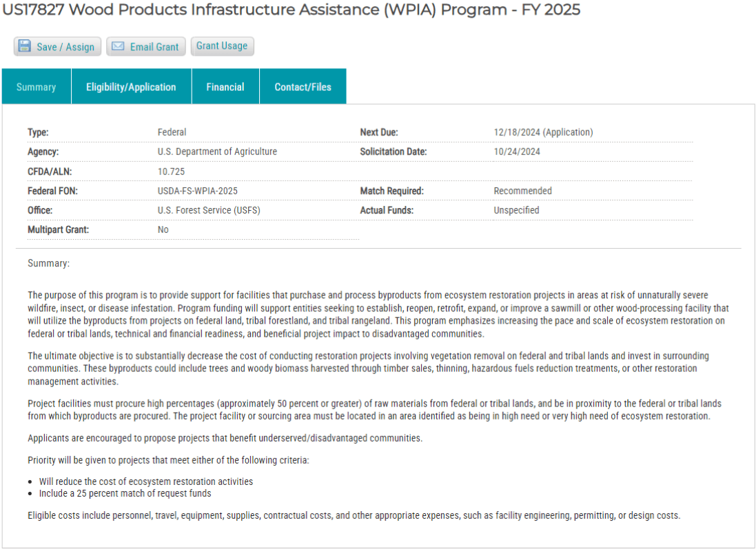Screen dimensions: 756x549
Task: Click the Email Grant button
Action: point(146,46)
